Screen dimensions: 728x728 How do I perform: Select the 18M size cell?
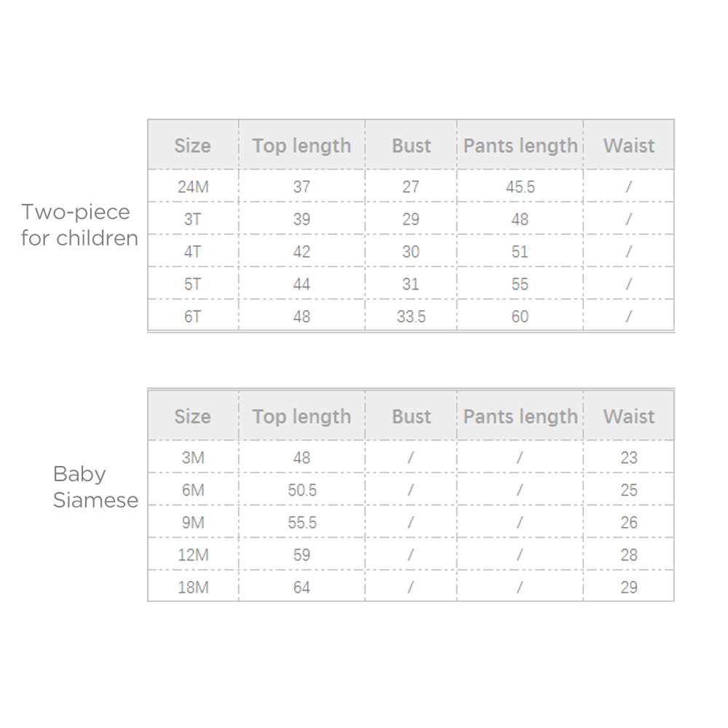pyautogui.click(x=193, y=587)
